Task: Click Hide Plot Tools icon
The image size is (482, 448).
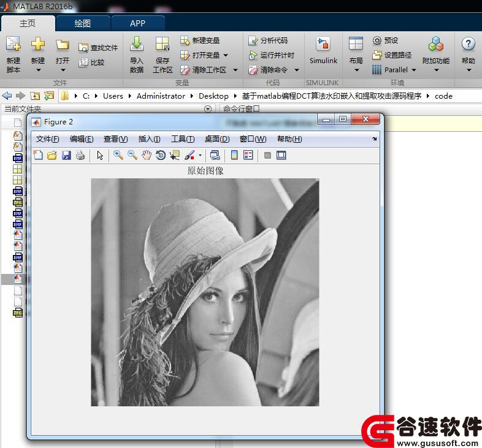Action: click(x=267, y=156)
